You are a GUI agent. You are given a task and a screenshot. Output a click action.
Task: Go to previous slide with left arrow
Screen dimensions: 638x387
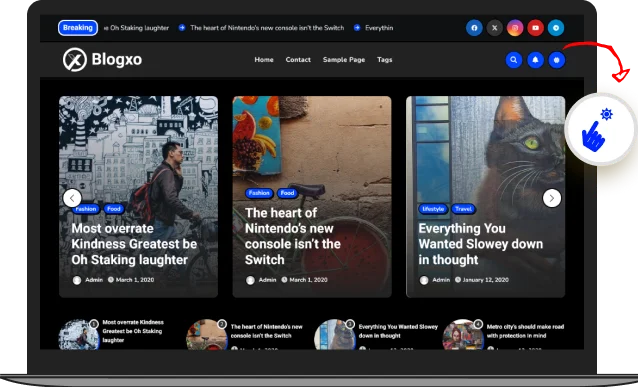(72, 198)
